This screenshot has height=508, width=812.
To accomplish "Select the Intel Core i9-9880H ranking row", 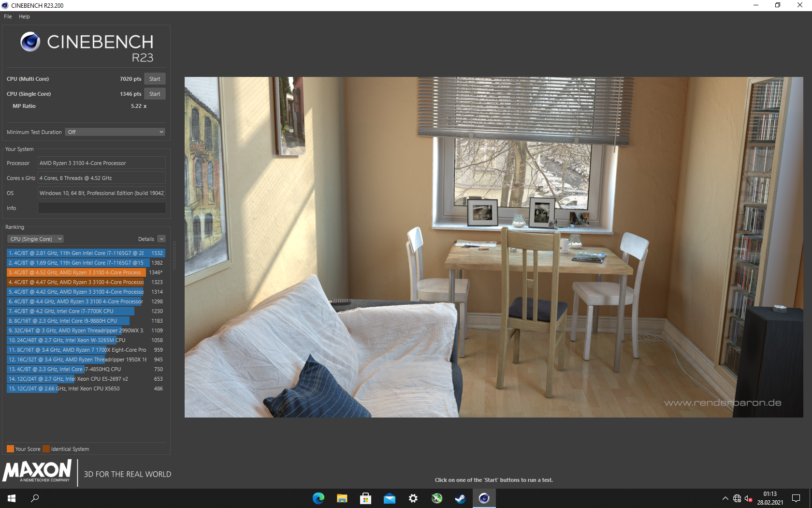I will [86, 321].
